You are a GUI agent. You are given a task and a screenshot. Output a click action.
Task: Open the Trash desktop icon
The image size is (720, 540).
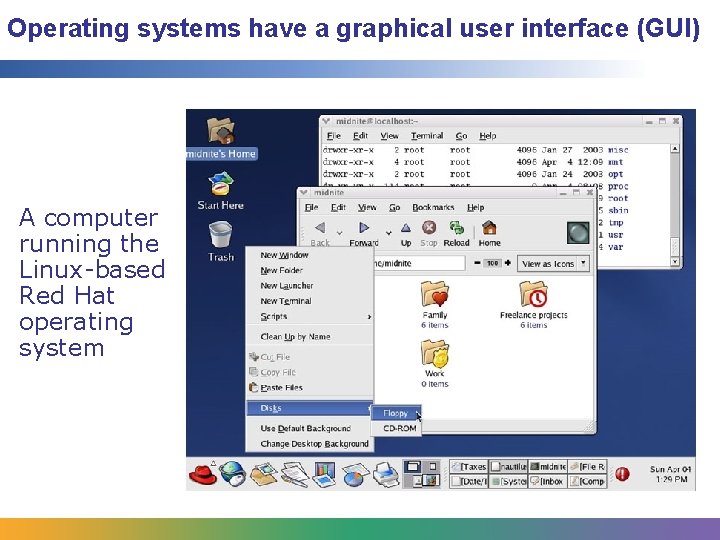pyautogui.click(x=221, y=242)
